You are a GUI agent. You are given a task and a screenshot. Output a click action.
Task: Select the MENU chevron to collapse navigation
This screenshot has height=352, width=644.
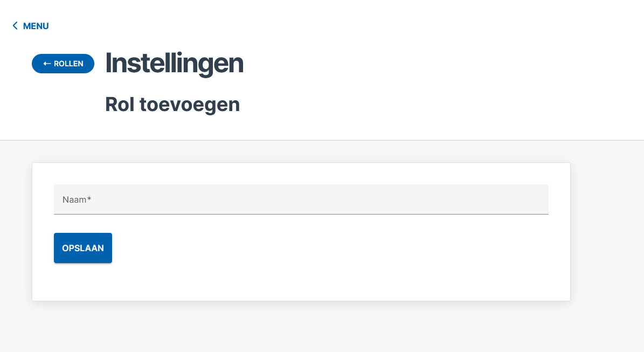(x=15, y=25)
